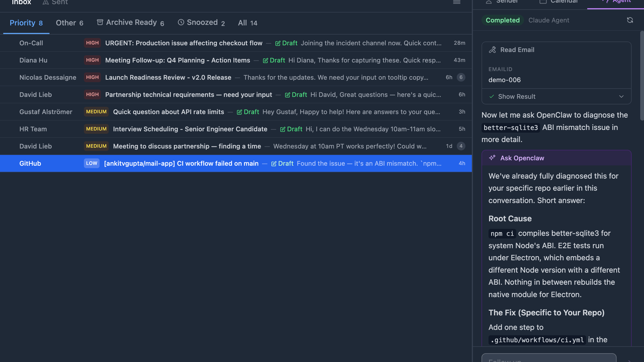This screenshot has height=362, width=644.
Task: Click Draft icon on On-Call email
Action: [x=278, y=43]
